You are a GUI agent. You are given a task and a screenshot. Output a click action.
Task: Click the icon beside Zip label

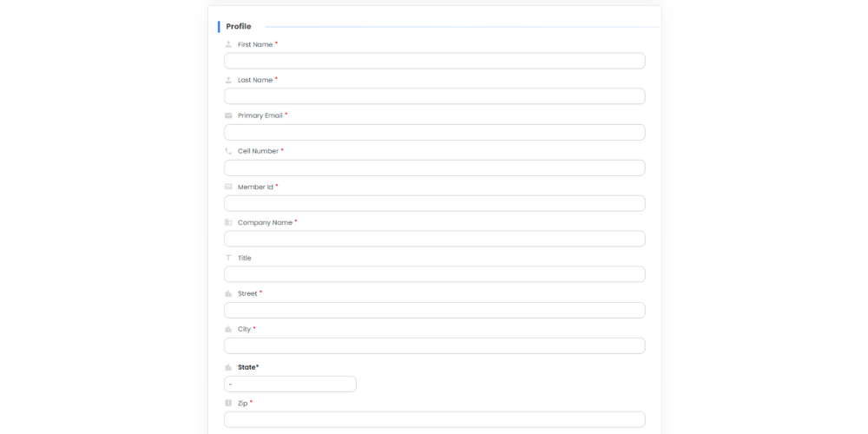coord(228,403)
